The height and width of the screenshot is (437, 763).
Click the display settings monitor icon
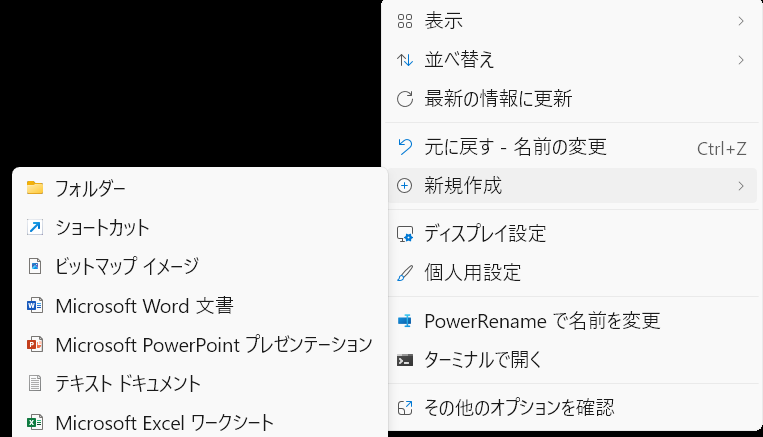(405, 234)
